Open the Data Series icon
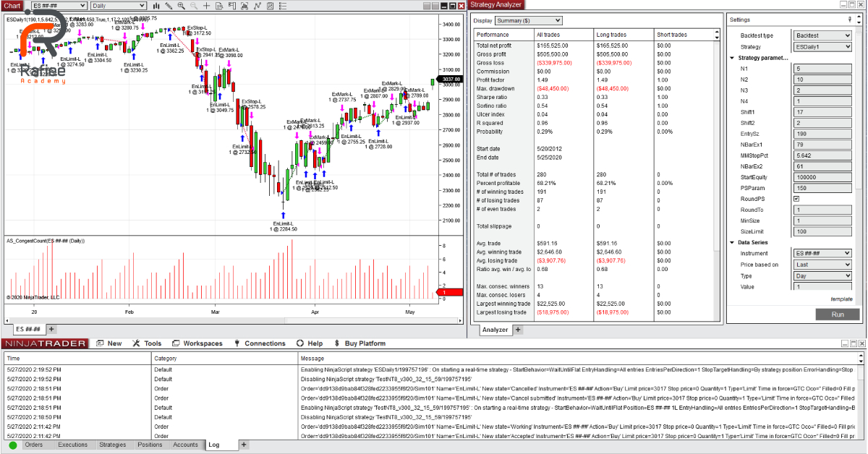The width and height of the screenshot is (868, 454). [244, 6]
